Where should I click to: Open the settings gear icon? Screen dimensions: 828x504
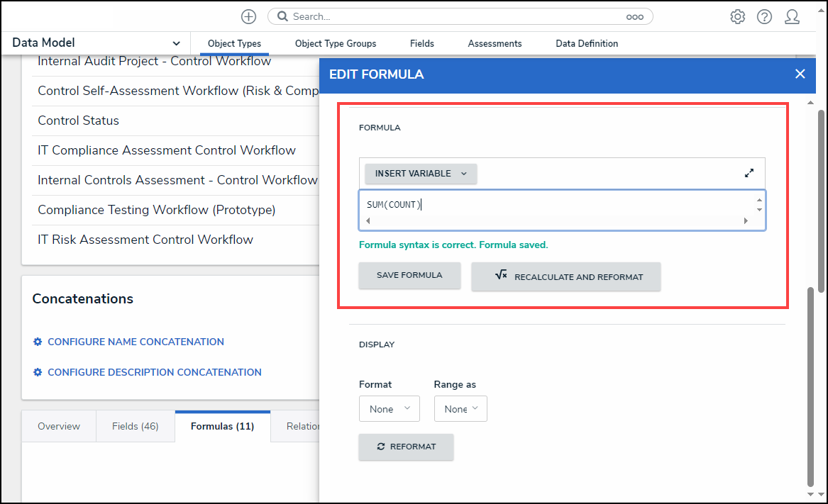737,16
